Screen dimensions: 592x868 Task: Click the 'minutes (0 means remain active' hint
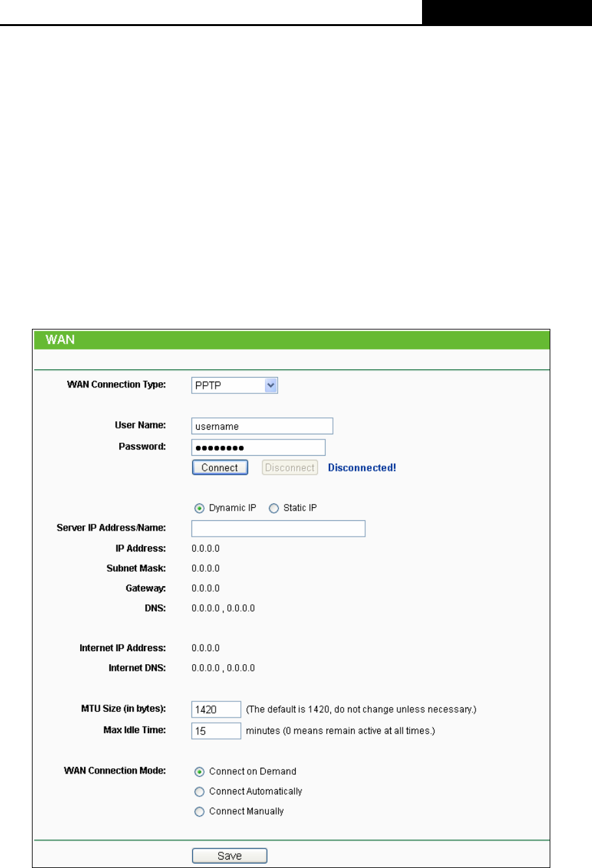(x=341, y=731)
